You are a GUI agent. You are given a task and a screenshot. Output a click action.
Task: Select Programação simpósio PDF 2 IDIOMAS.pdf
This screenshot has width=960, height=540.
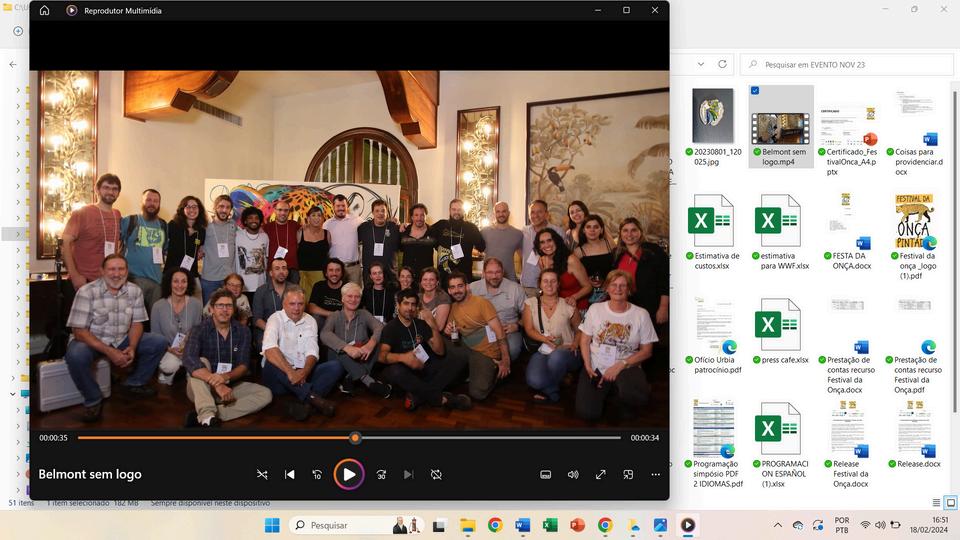click(713, 443)
